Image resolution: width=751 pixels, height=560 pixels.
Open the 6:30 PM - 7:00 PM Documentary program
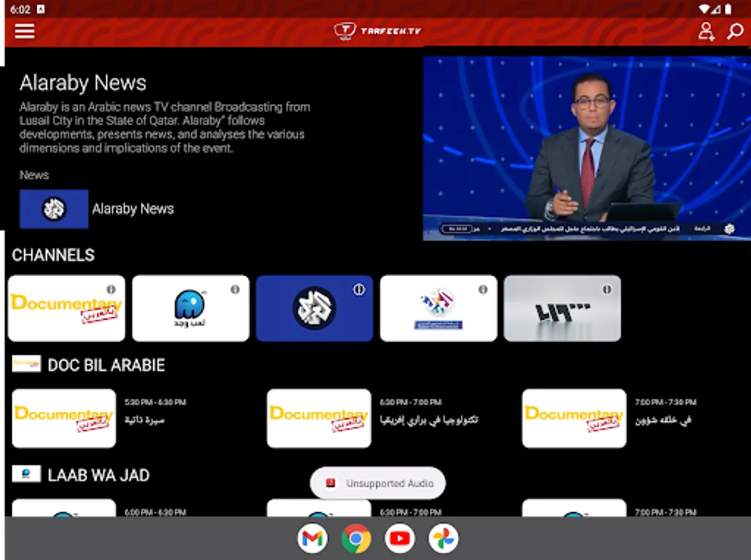319,418
